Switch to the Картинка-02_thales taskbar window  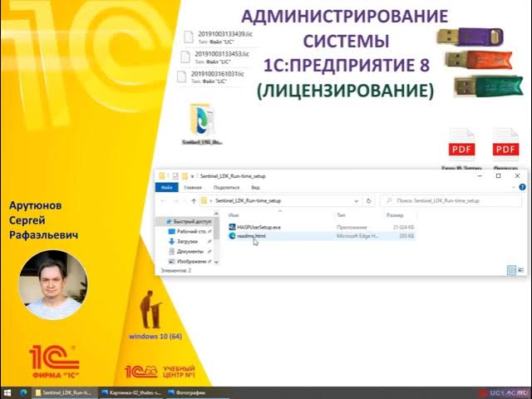(x=131, y=393)
